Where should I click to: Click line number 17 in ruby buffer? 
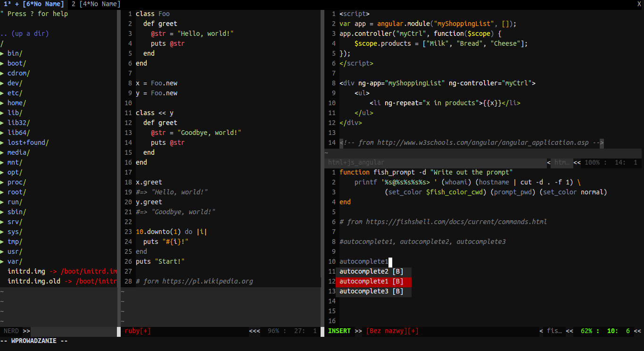click(x=128, y=172)
